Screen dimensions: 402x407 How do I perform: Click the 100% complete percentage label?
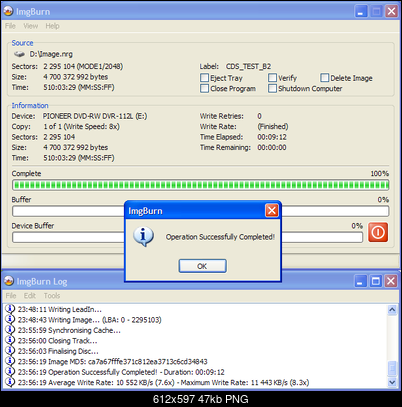(x=380, y=174)
